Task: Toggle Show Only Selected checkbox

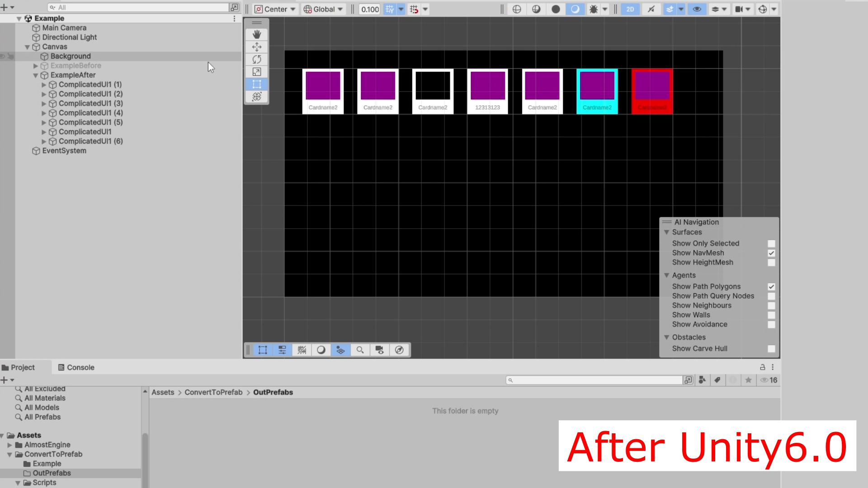Action: (771, 244)
